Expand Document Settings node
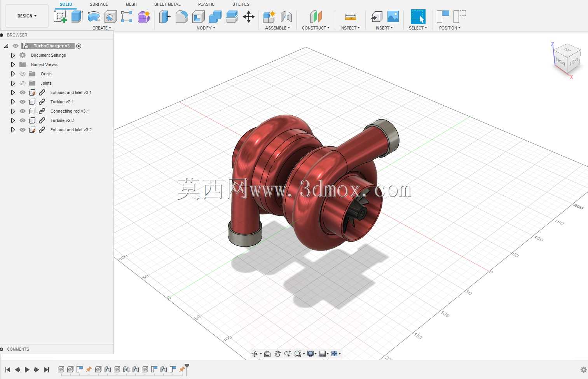This screenshot has height=379, width=588. pos(13,55)
